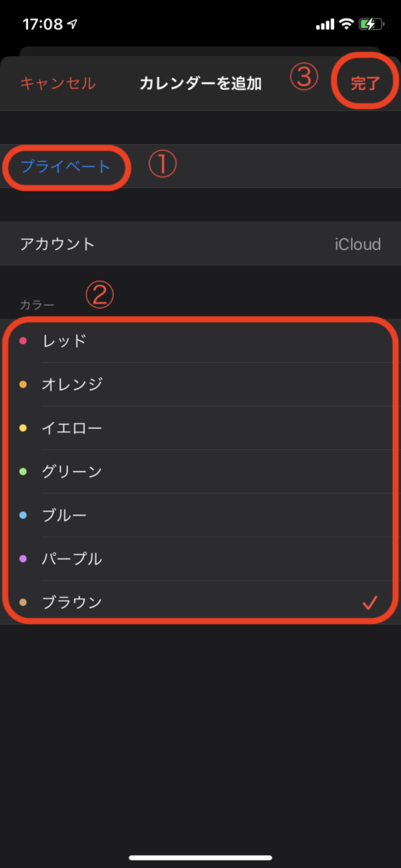Tap the brown dot beside ブラウン
This screenshot has height=868, width=401.
[23, 603]
